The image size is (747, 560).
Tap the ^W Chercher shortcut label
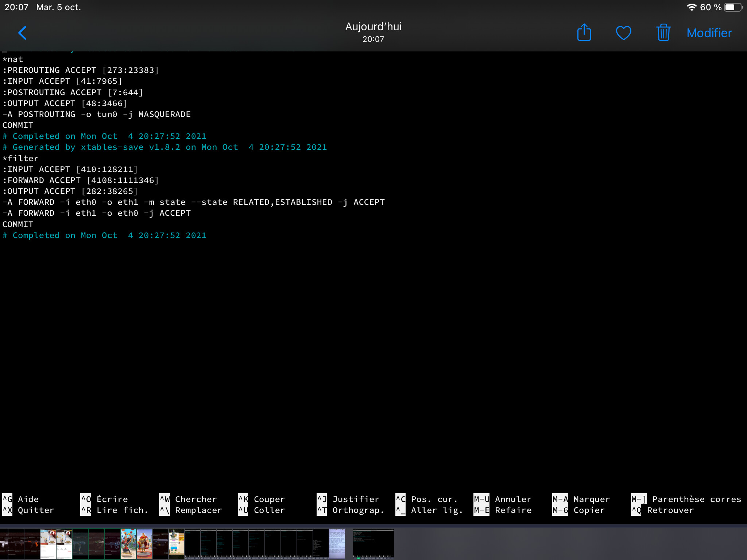[x=188, y=499]
